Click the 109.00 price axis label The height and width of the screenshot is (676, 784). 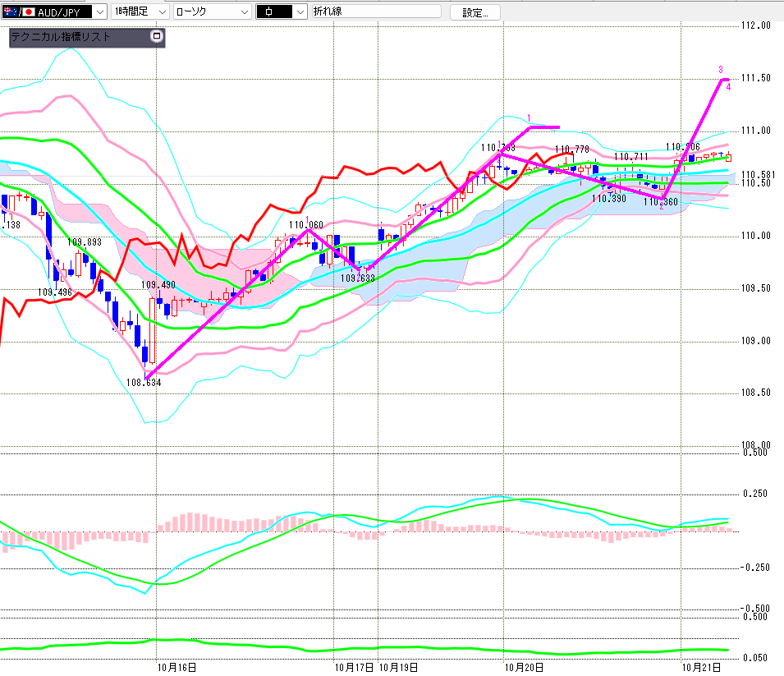pyautogui.click(x=756, y=341)
